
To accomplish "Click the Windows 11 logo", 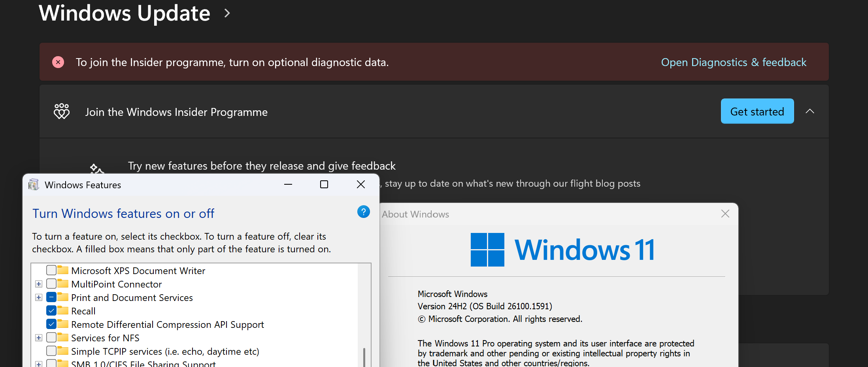I will (487, 250).
